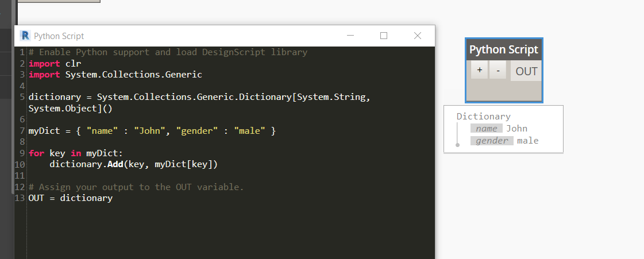Viewport: 644px width, 259px height.
Task: Click the 'John' value in preview
Action: [x=516, y=129]
